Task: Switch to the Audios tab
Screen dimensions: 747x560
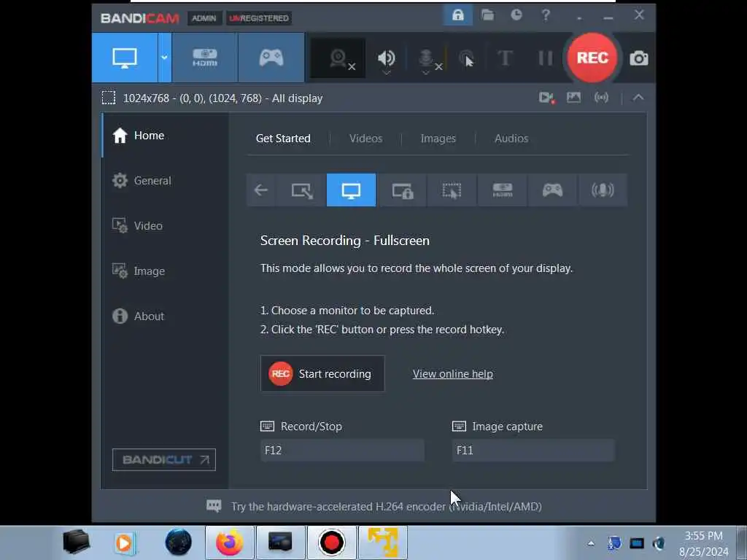Action: [x=511, y=139]
